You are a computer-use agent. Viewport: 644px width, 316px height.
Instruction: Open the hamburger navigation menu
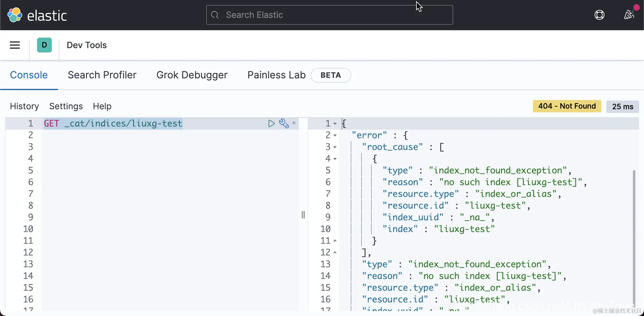[15, 45]
